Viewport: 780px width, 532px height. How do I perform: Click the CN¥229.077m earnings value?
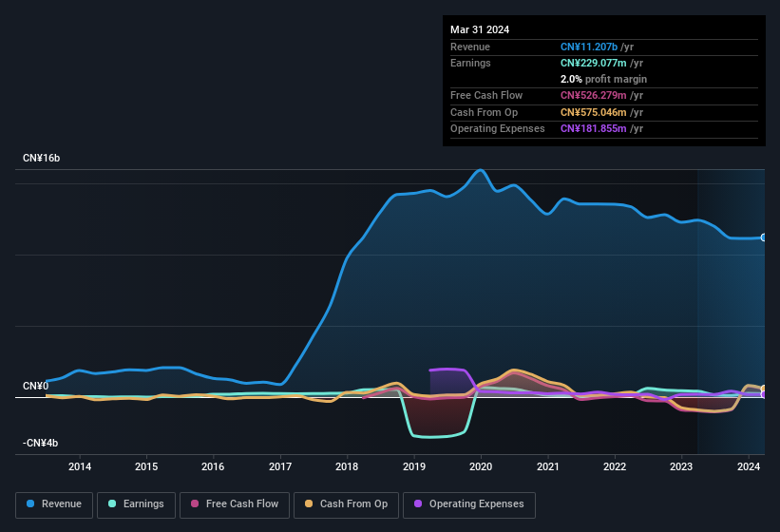click(x=594, y=63)
